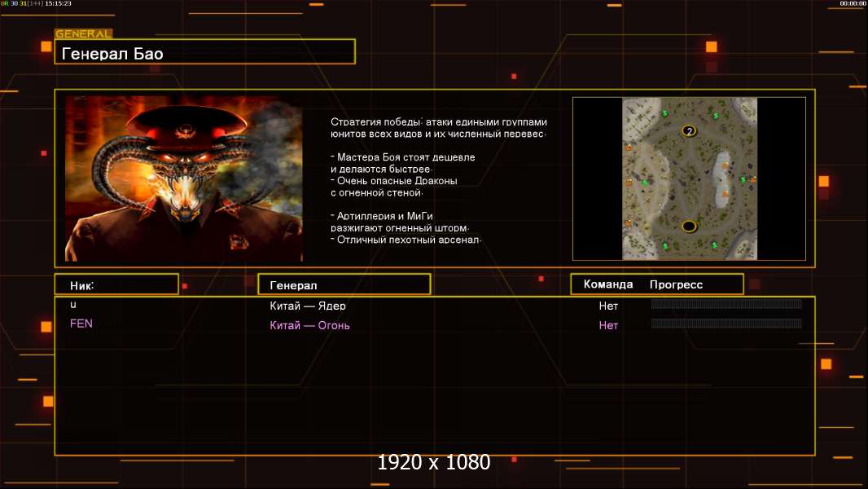Select the empty start position marker on the map

coord(690,226)
